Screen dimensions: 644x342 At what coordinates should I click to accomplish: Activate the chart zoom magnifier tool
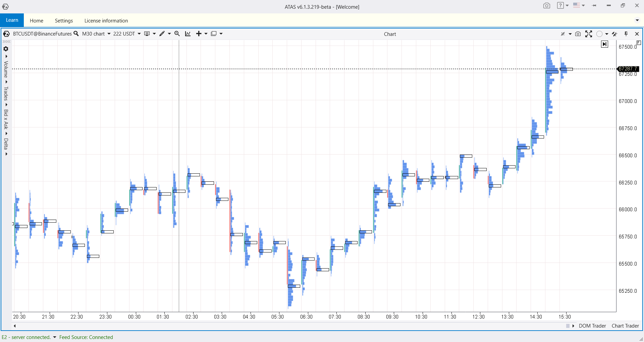[177, 34]
